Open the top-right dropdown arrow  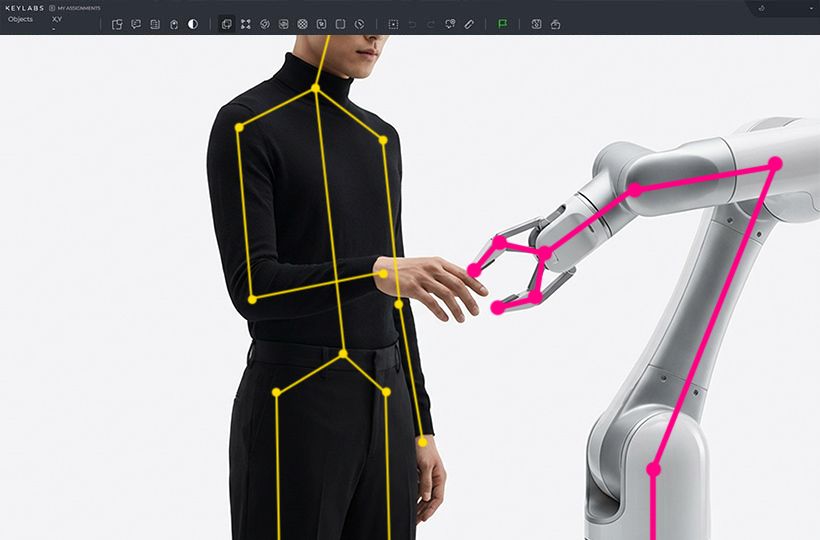click(x=811, y=8)
